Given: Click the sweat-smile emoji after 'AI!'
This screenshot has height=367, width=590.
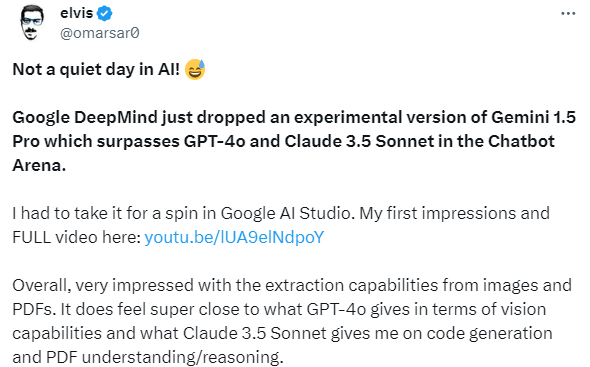Looking at the screenshot, I should (195, 69).
